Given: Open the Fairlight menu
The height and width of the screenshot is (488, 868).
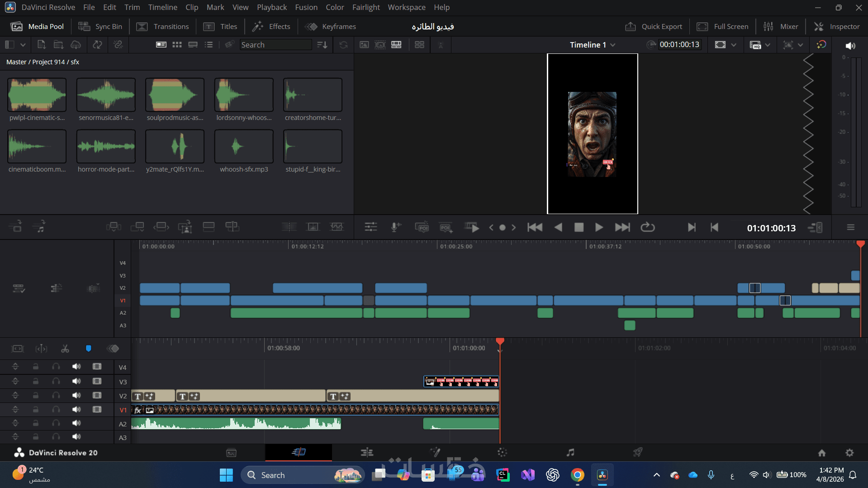Looking at the screenshot, I should pos(366,7).
